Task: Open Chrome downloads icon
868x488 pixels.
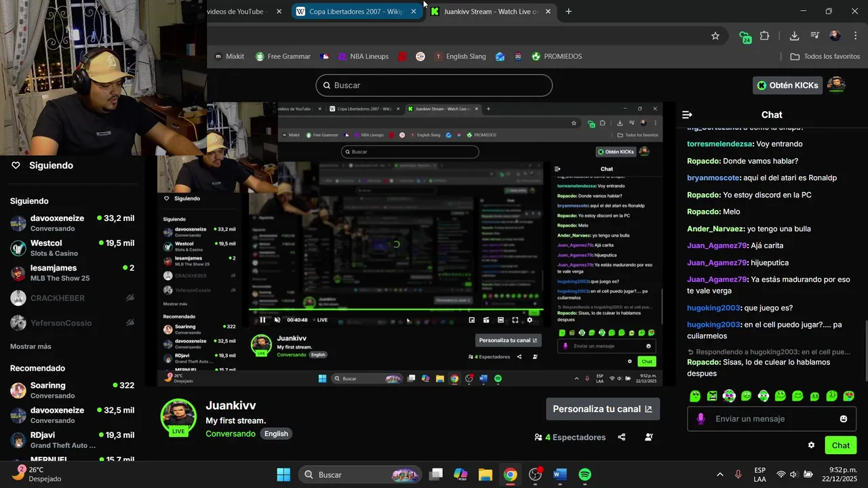Action: (x=794, y=36)
